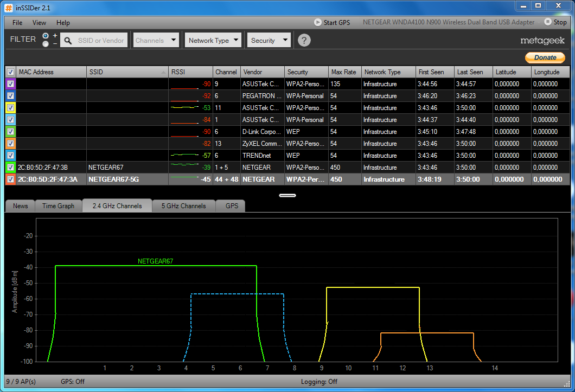Sort by Network Type column header

coord(388,72)
